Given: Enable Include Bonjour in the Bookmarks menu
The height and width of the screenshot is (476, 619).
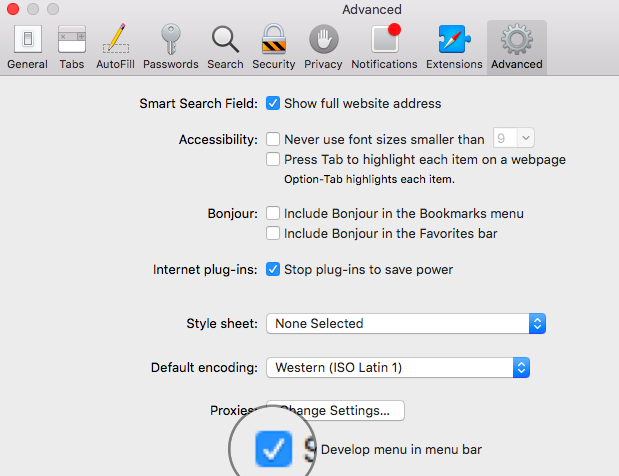Looking at the screenshot, I should (x=273, y=214).
